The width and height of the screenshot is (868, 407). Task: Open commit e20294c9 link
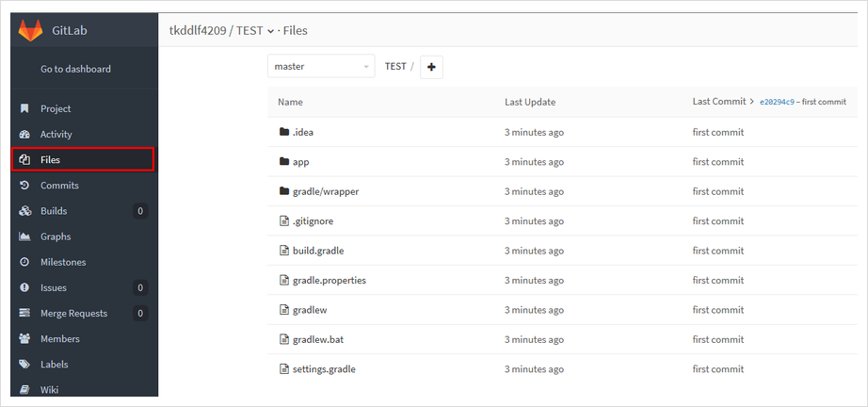[x=778, y=102]
